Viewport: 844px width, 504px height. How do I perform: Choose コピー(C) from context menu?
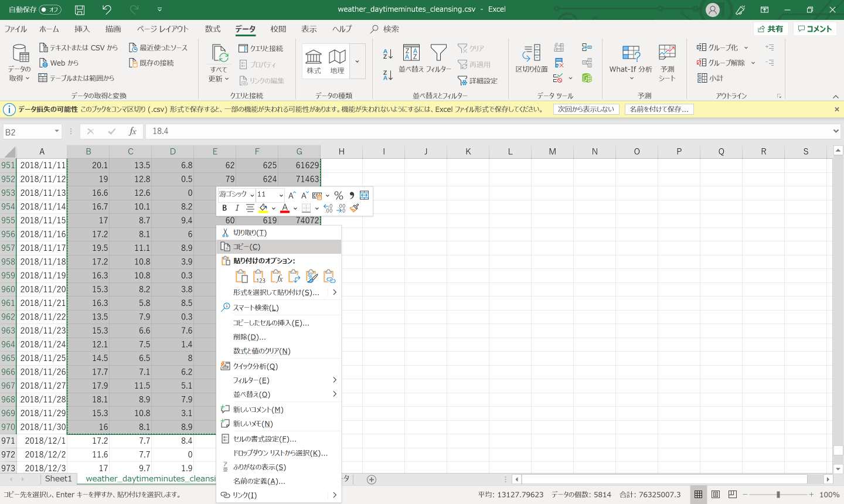(279, 247)
